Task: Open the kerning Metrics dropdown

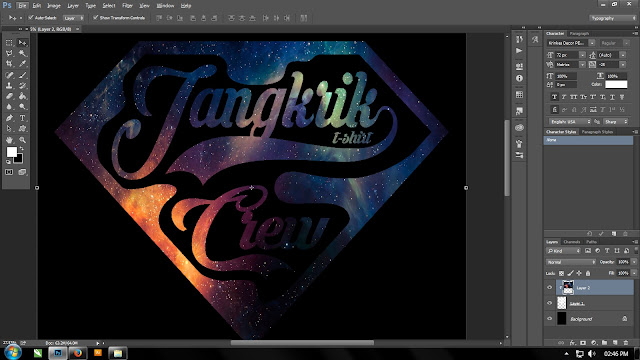Action: click(x=582, y=64)
